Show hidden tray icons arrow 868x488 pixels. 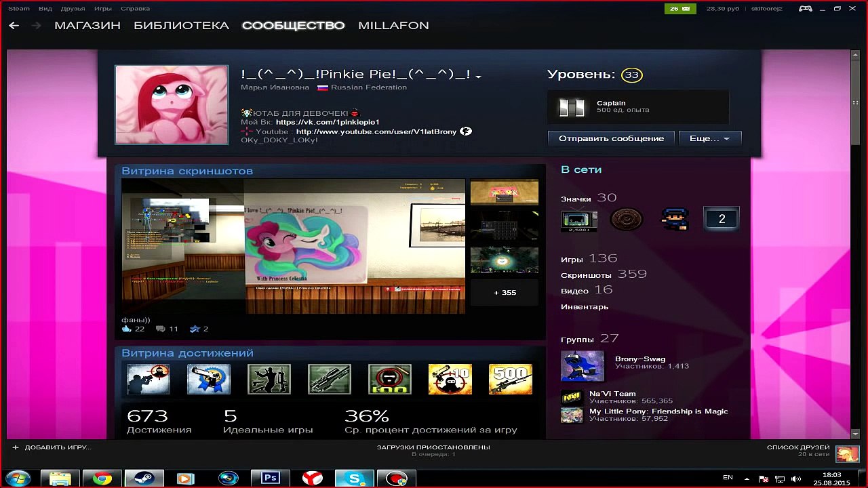(x=747, y=478)
